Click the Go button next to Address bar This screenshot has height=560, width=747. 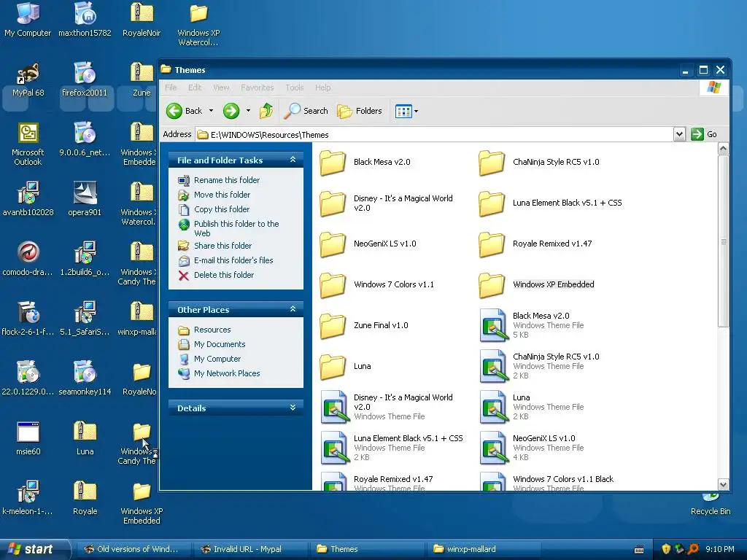pyautogui.click(x=704, y=134)
